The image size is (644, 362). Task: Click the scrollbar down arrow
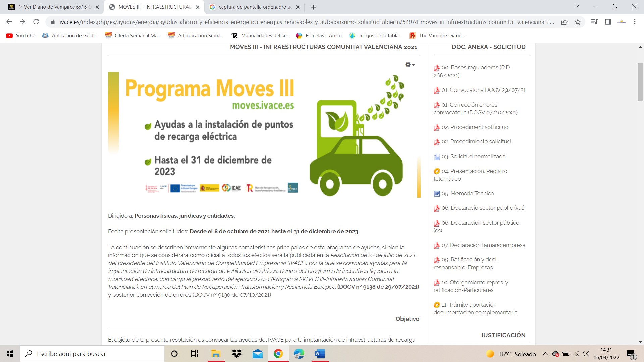(x=640, y=342)
